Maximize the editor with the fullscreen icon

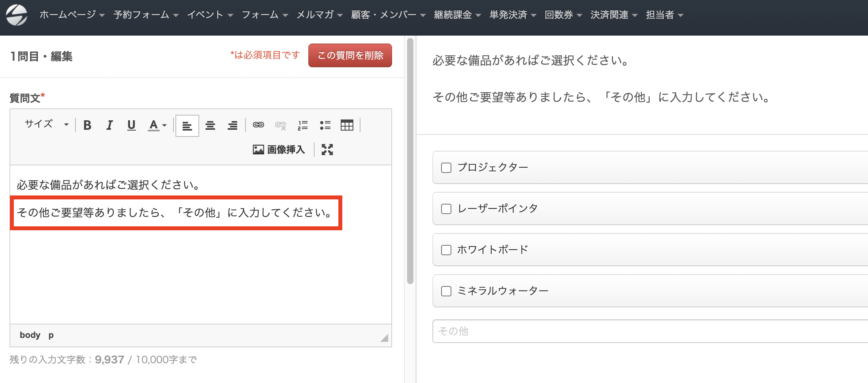tap(327, 150)
